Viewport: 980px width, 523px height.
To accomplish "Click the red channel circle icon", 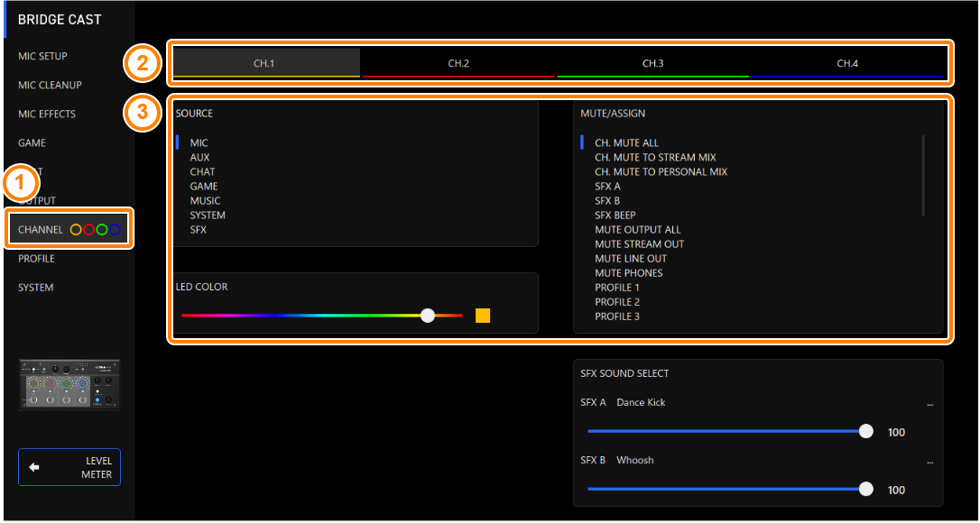I will pyautogui.click(x=88, y=230).
